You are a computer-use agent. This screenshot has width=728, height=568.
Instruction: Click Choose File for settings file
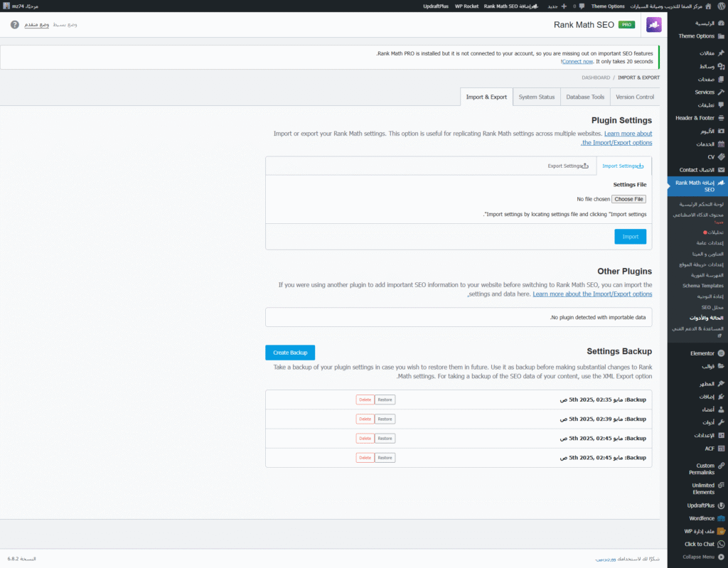[628, 199]
